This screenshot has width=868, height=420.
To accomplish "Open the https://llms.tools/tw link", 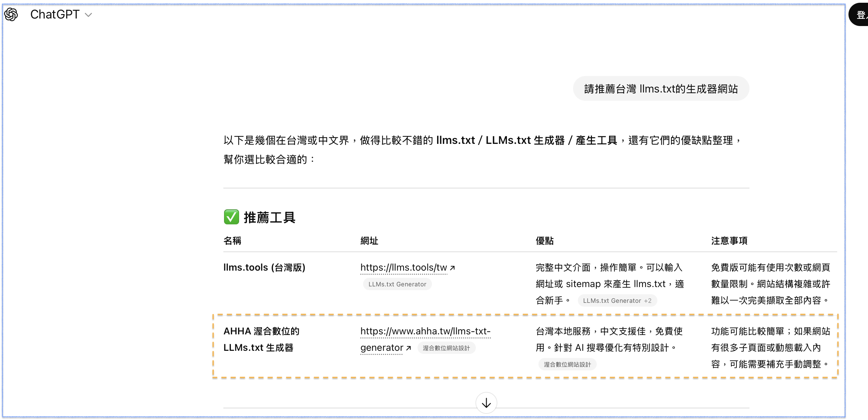I will (x=403, y=268).
